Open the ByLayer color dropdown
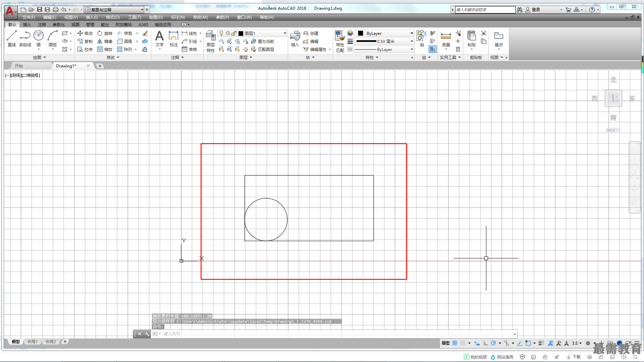This screenshot has height=362, width=644. coord(384,33)
